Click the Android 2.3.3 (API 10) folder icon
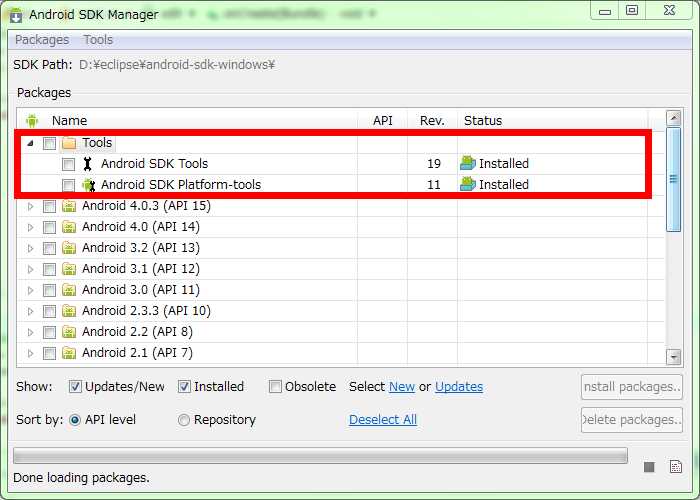 coord(69,311)
